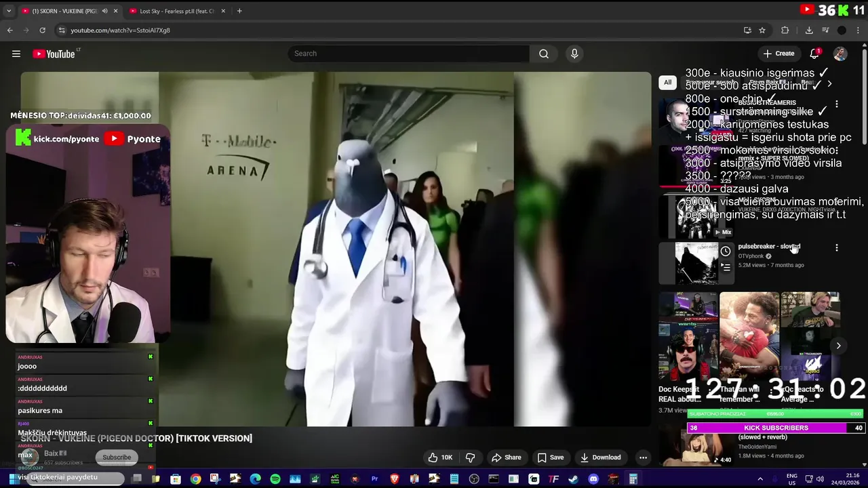
Task: Open browser downloads icon
Action: pos(809,30)
